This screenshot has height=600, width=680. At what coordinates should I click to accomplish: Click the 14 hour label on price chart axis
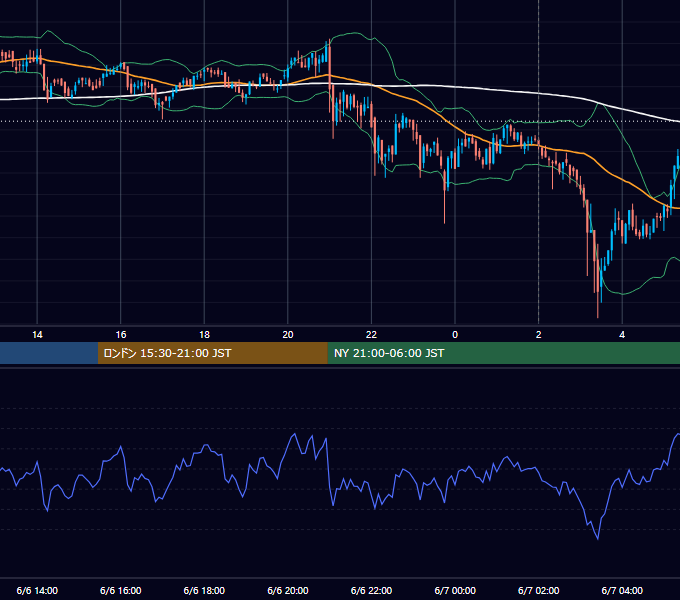point(37,335)
